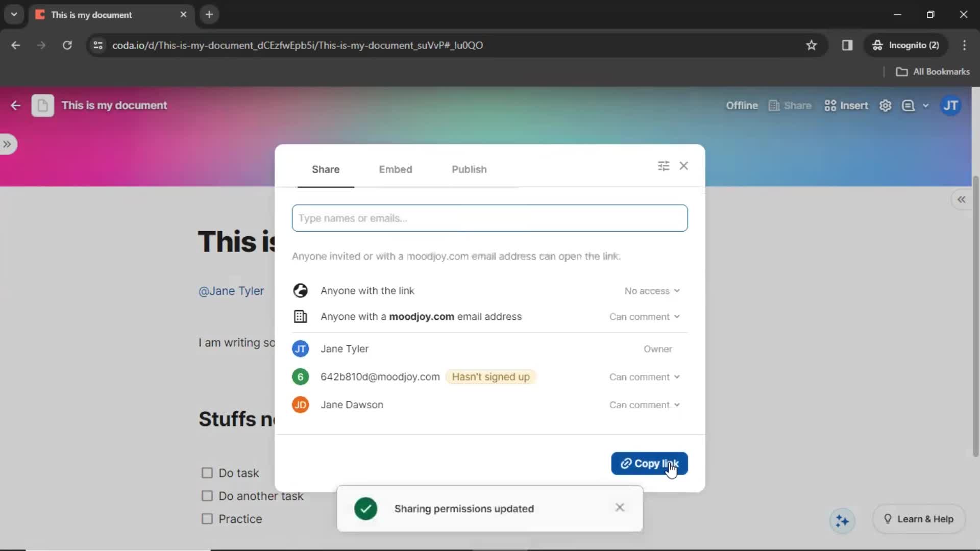980x551 pixels.
Task: Open document settings gear icon
Action: click(x=885, y=106)
